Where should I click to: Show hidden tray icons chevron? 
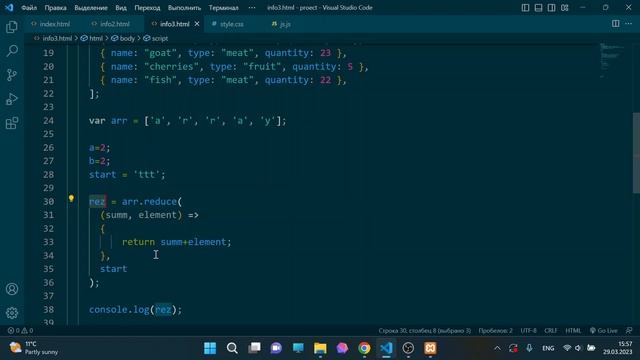[x=497, y=348]
